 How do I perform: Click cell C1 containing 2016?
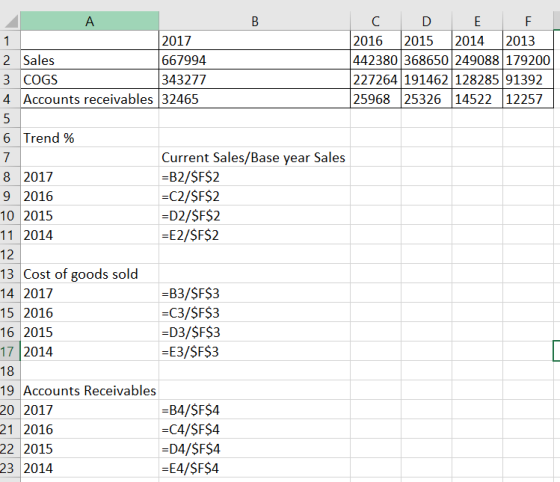pos(376,41)
